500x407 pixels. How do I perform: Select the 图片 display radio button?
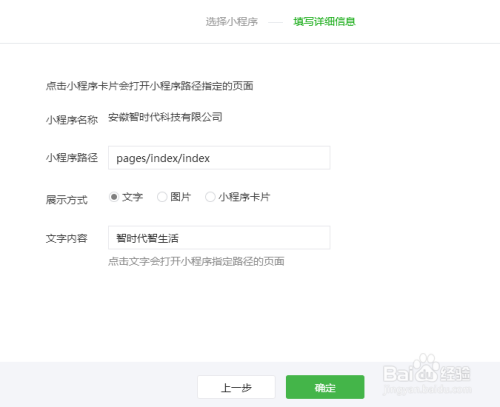[162, 197]
